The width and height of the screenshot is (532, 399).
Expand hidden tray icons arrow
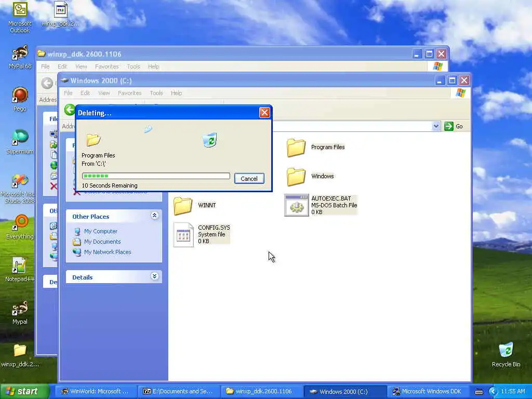click(x=493, y=392)
